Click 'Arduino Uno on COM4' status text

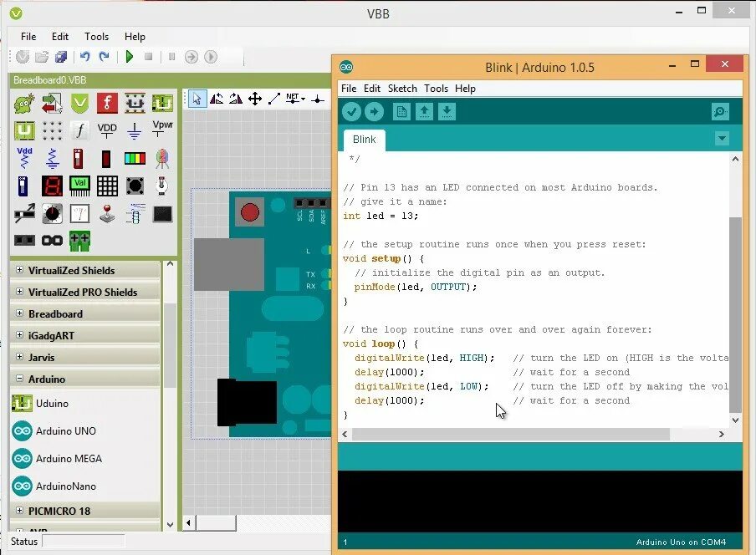(x=681, y=542)
